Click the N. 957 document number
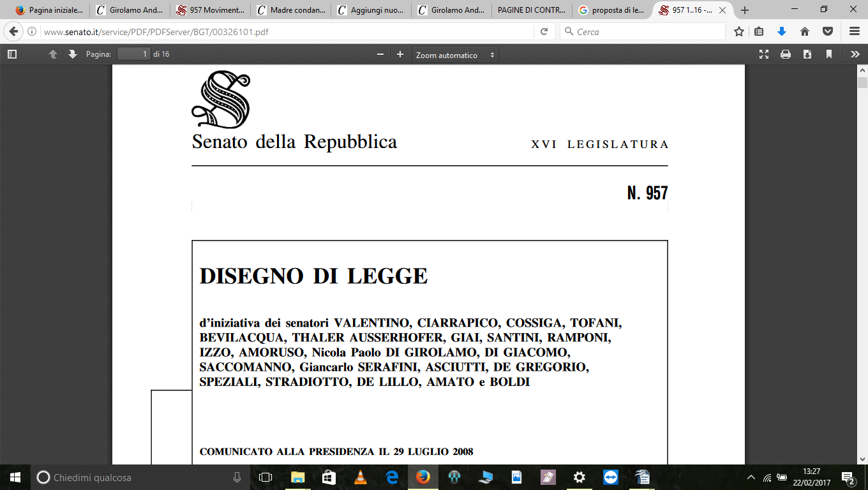 [x=647, y=193]
